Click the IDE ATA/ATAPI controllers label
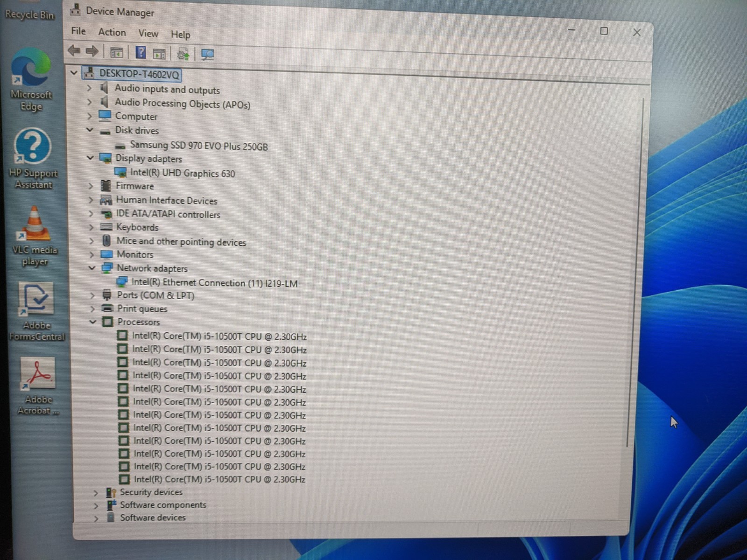Image resolution: width=747 pixels, height=560 pixels. (168, 214)
